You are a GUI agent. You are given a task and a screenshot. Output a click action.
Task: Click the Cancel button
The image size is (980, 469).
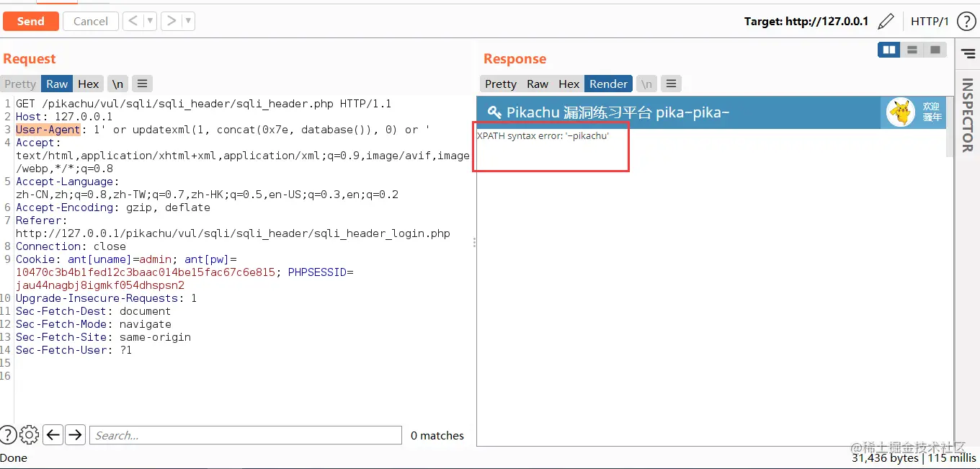pyautogui.click(x=91, y=21)
